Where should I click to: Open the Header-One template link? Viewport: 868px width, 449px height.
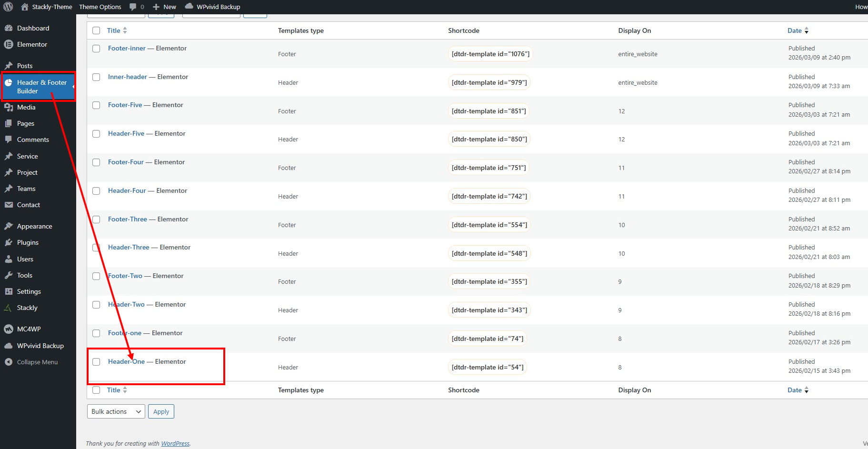point(126,361)
